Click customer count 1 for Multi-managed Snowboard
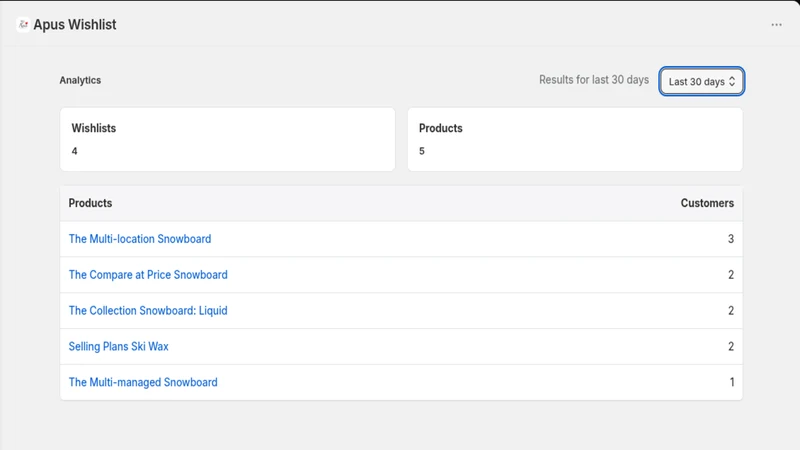This screenshot has width=800, height=450. click(732, 382)
